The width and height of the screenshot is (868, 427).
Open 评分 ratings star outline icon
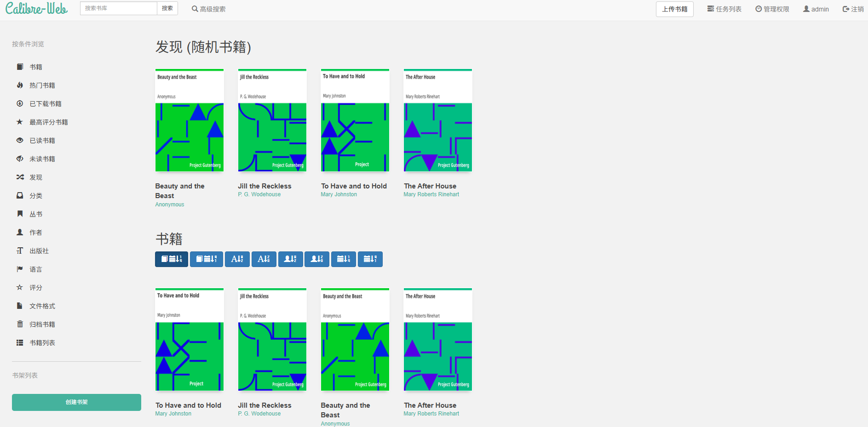click(20, 287)
